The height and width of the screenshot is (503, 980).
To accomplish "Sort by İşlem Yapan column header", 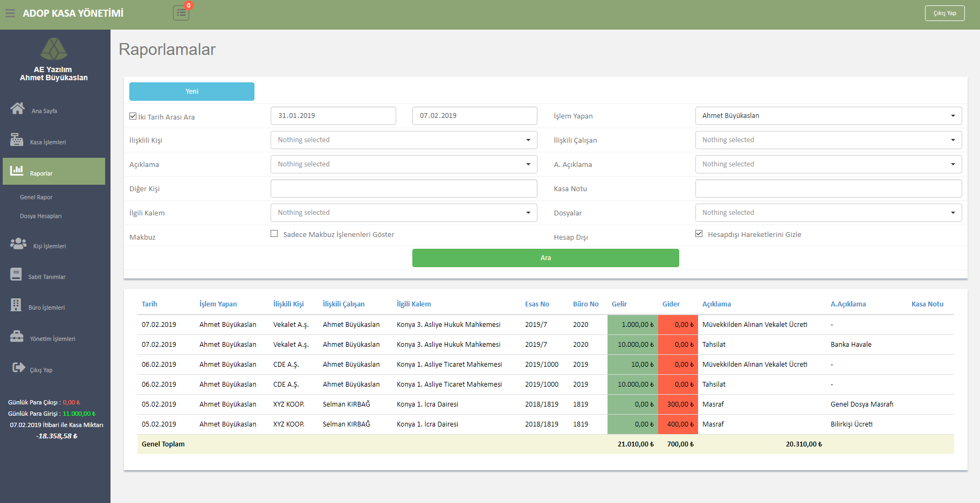I will click(x=218, y=304).
